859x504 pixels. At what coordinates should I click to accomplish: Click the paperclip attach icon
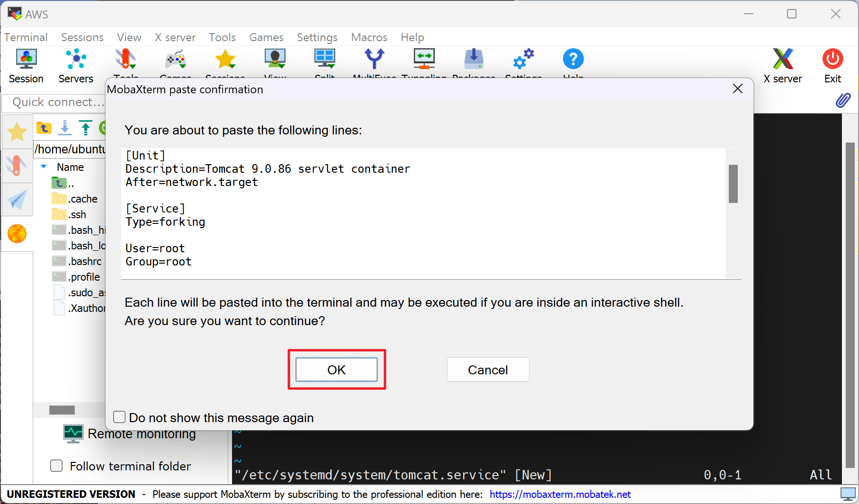click(843, 100)
